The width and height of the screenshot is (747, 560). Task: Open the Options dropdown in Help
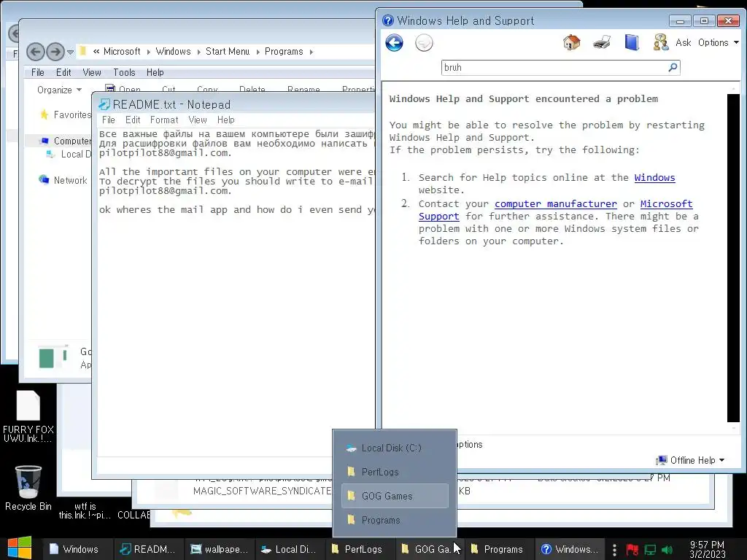(x=719, y=42)
